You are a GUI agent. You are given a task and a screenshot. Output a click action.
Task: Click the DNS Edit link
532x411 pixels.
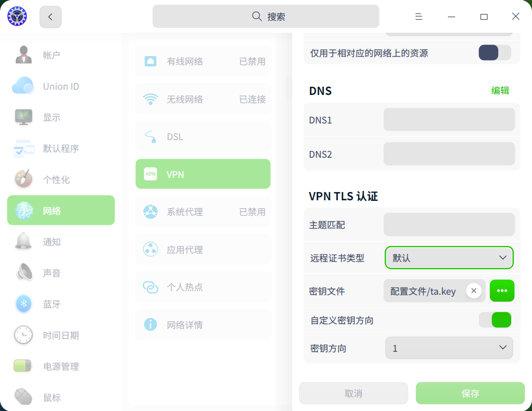click(x=500, y=90)
